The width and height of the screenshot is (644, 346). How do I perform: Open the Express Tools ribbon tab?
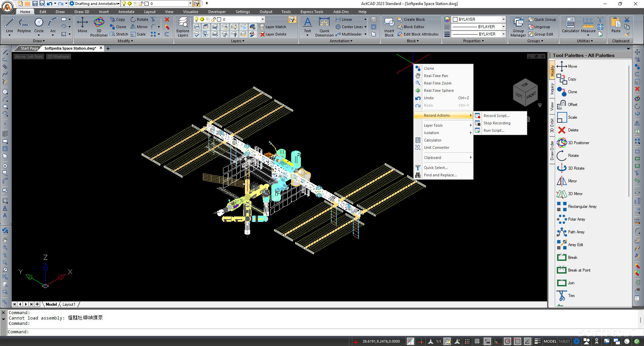coord(312,12)
